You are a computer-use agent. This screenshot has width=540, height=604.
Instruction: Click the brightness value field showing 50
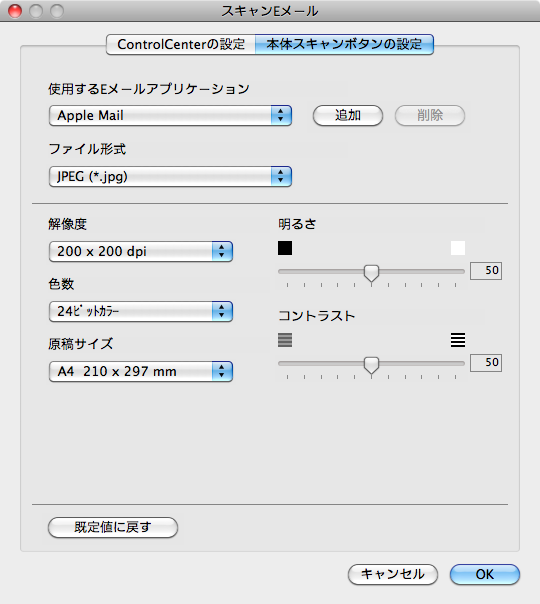[486, 270]
